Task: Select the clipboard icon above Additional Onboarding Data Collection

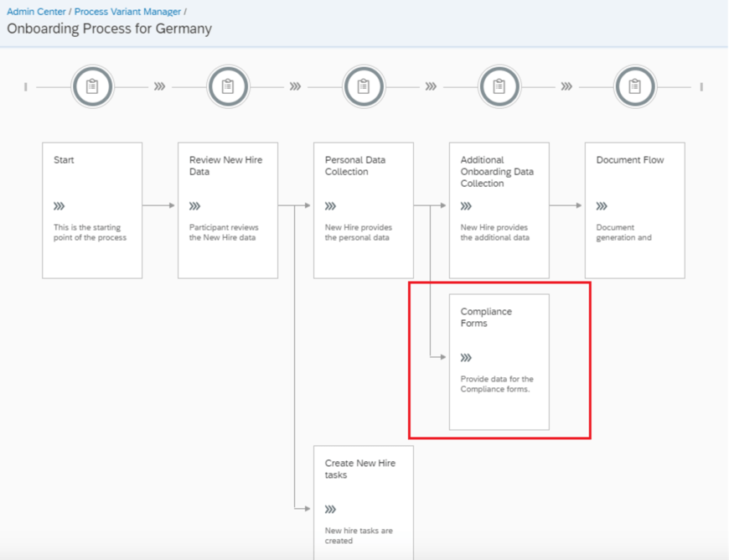Action: [499, 86]
